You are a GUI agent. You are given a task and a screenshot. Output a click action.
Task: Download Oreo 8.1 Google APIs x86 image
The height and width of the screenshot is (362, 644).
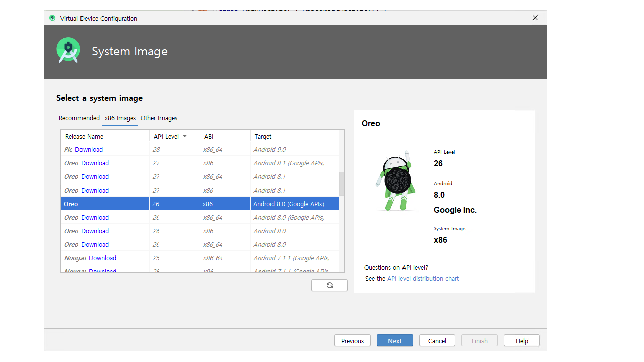coord(95,163)
